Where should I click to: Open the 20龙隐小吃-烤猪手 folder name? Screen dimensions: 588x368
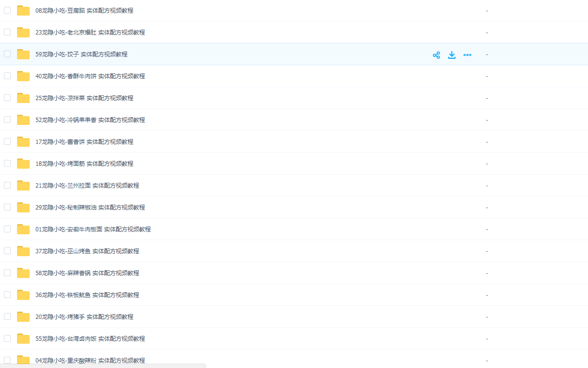(x=84, y=317)
